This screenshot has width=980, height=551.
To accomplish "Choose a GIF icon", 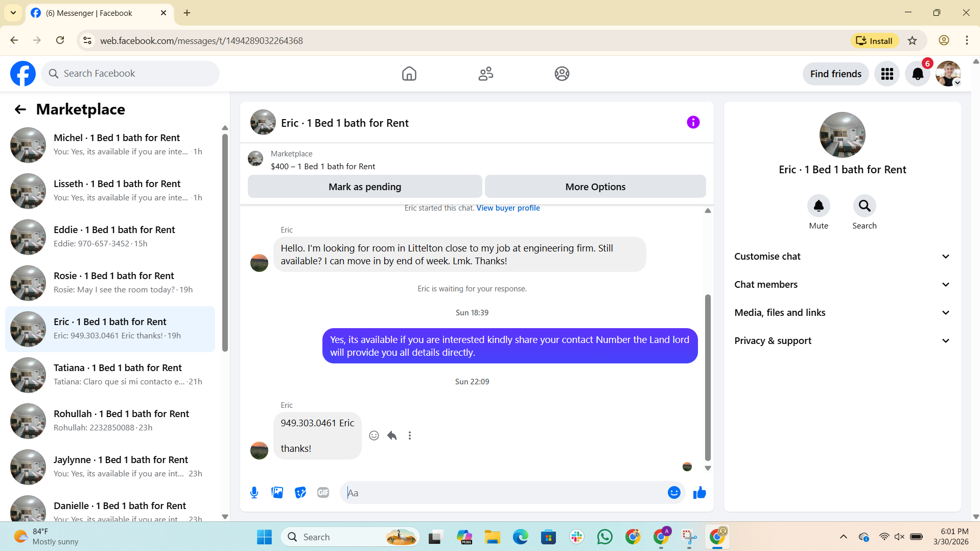I will (323, 493).
